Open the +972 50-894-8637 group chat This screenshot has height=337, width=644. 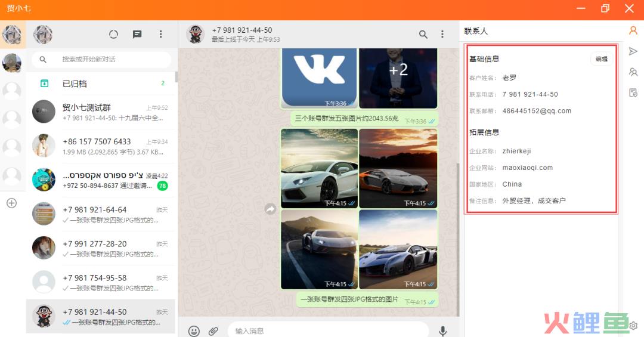point(101,180)
